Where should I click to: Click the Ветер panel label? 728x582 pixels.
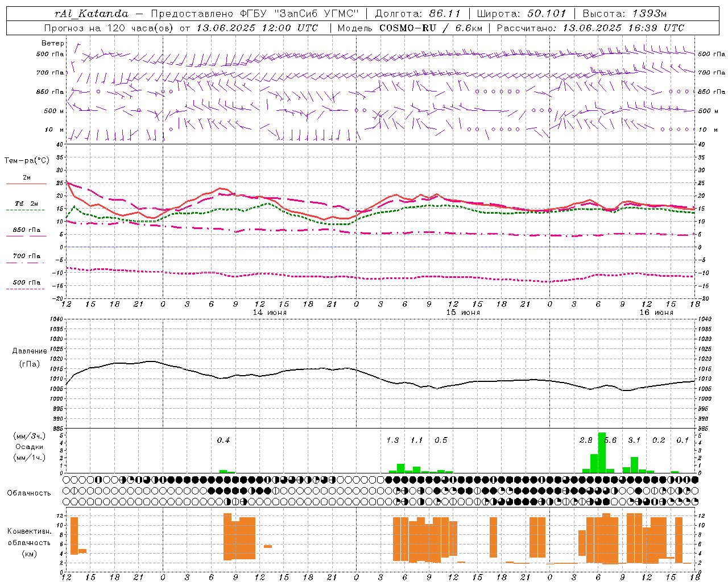pyautogui.click(x=53, y=43)
